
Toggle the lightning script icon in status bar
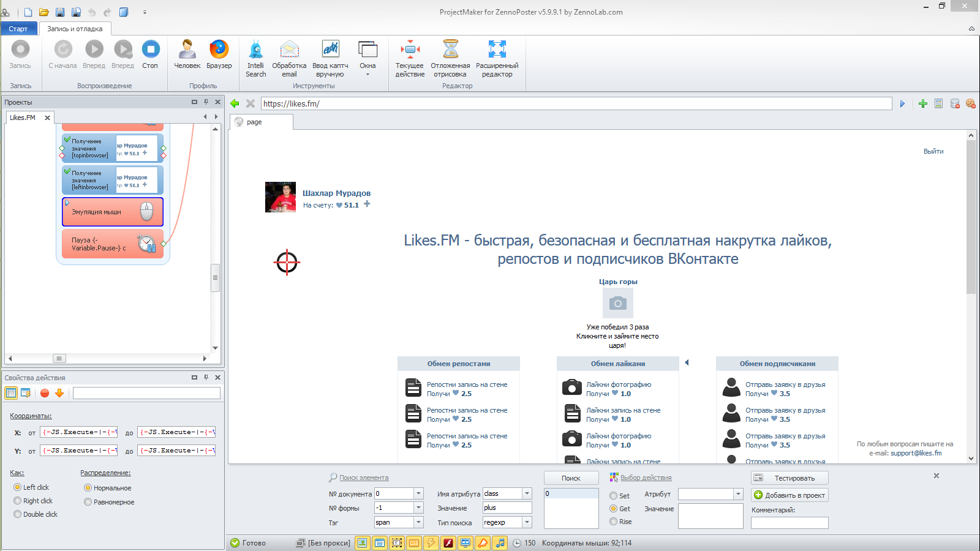coord(431,543)
